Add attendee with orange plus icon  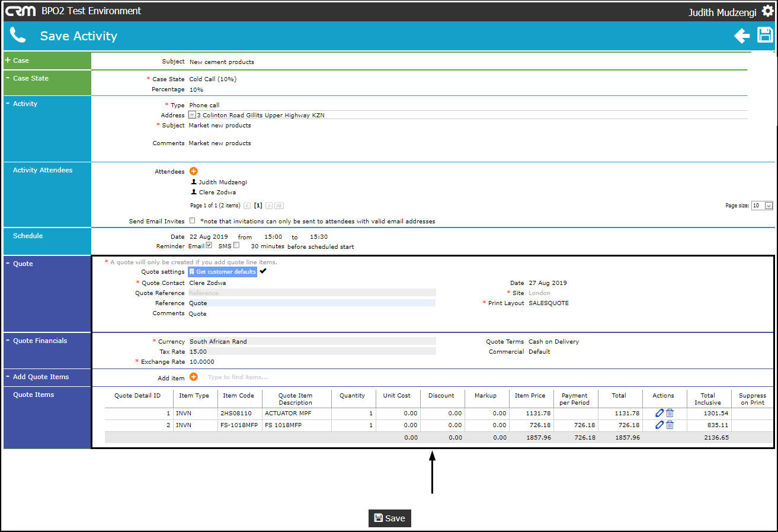194,171
